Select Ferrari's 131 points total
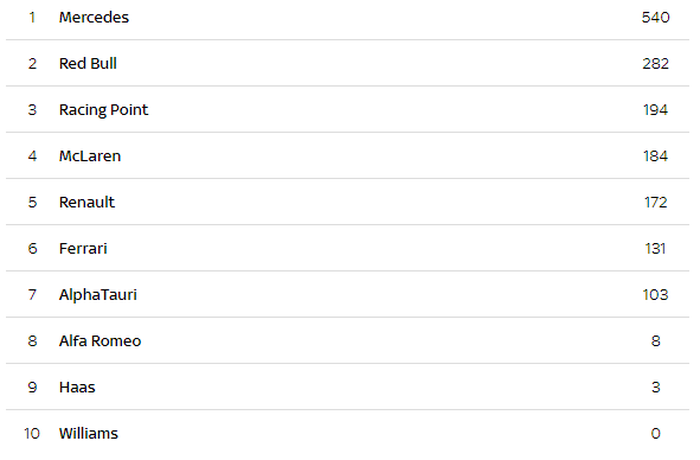 655,249
